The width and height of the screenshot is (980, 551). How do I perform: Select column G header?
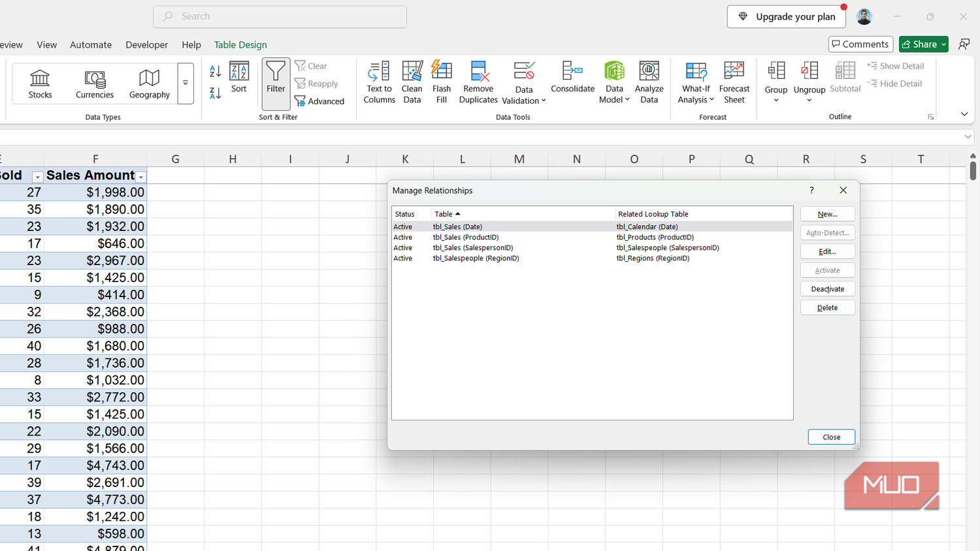click(175, 159)
